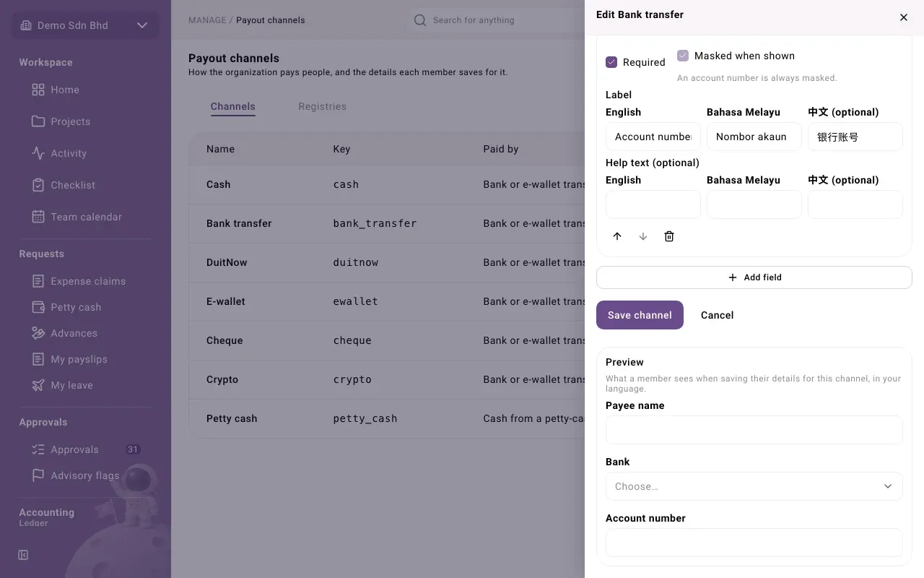924x578 pixels.
Task: Click the Payee name preview input
Action: click(x=754, y=430)
